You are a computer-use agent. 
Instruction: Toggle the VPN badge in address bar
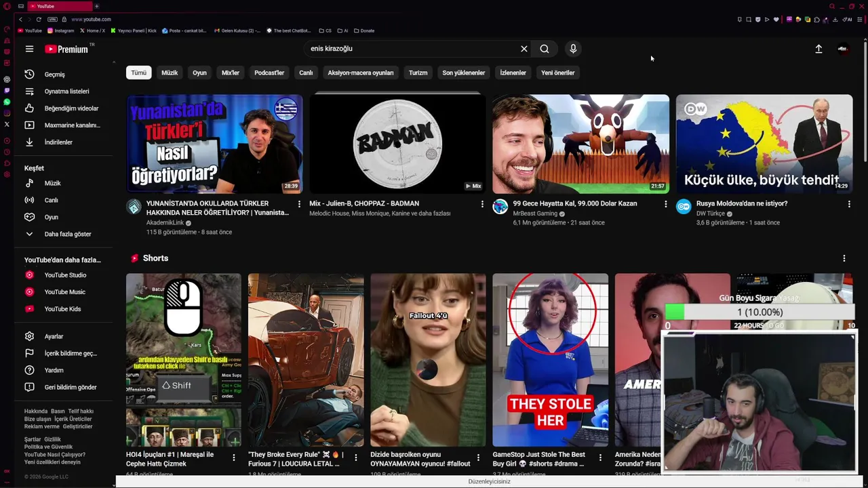[52, 19]
